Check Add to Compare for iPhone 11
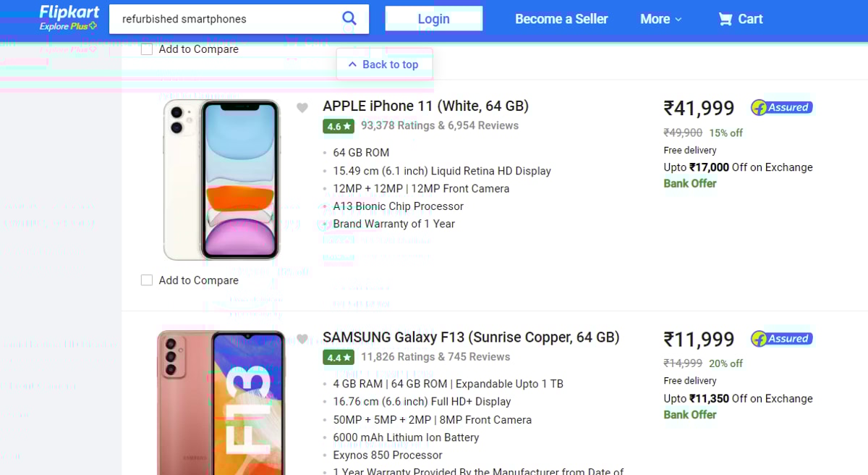Image resolution: width=868 pixels, height=475 pixels. pos(147,280)
